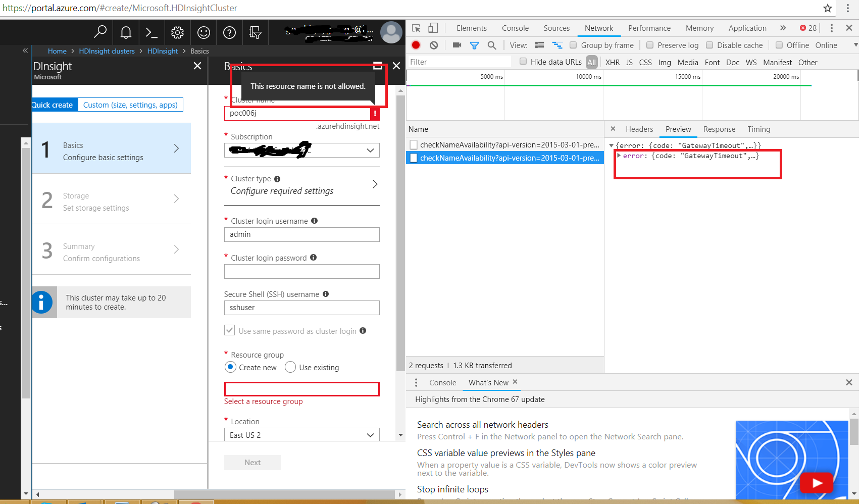
Task: Go to Home breadcrumb link
Action: click(57, 51)
